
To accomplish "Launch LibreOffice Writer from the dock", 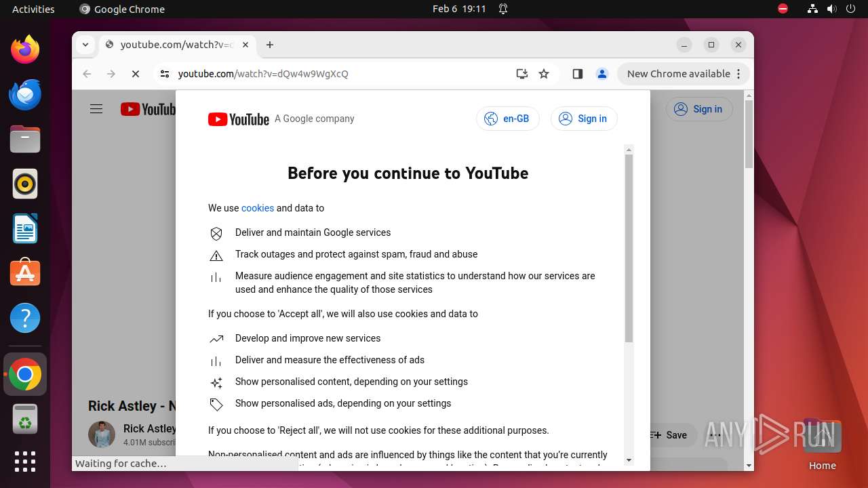I will [25, 228].
